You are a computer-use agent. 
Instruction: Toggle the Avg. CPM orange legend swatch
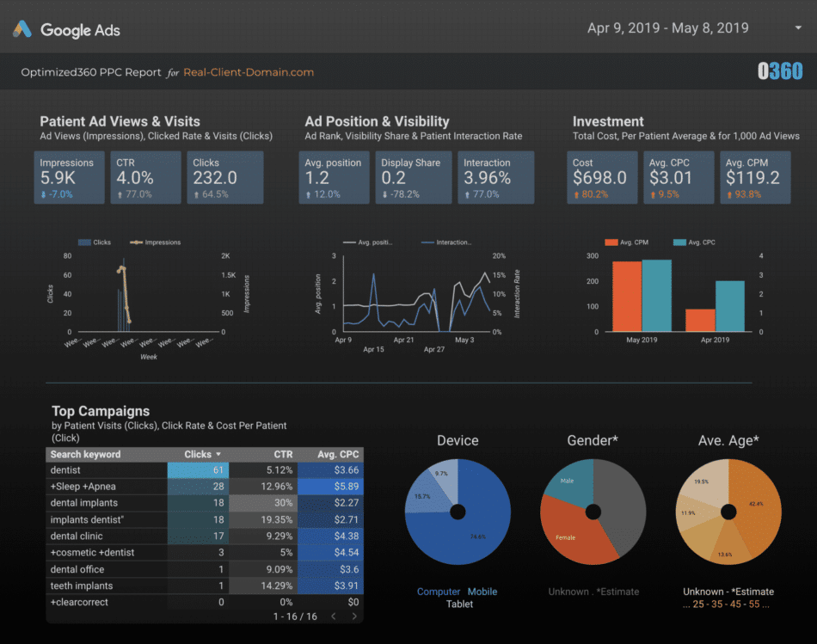coord(611,242)
